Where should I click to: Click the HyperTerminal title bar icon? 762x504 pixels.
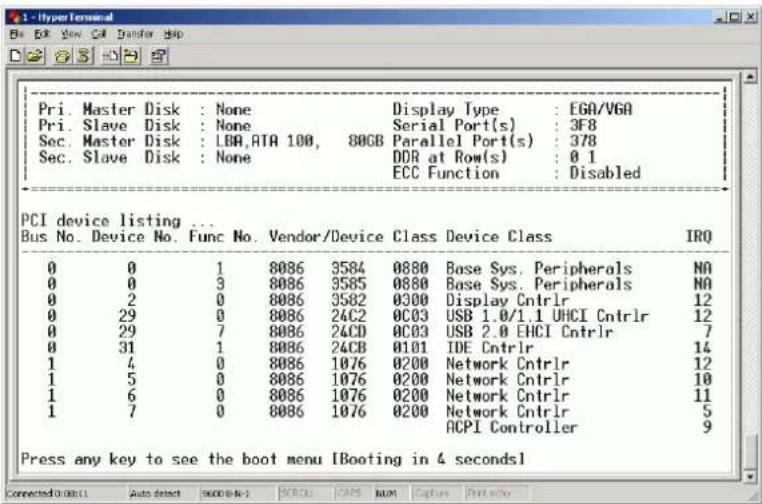[13, 17]
